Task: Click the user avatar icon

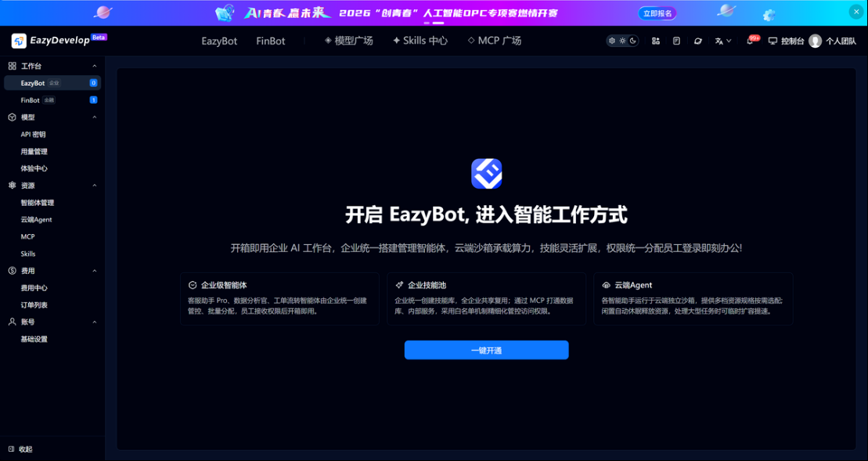Action: [x=815, y=41]
